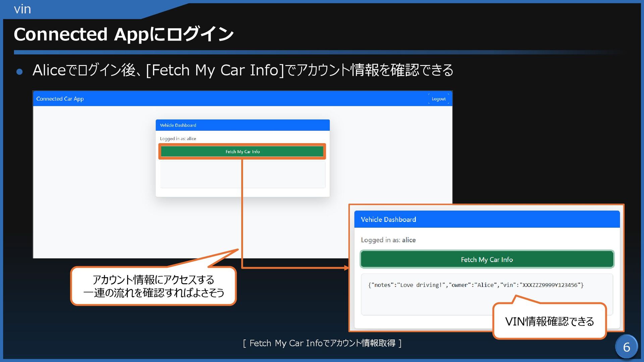Viewport: 644px width, 362px height.
Task: Click the bottom caption 'Fetch My Car Infoでアカウント情報取得'
Action: [x=322, y=343]
